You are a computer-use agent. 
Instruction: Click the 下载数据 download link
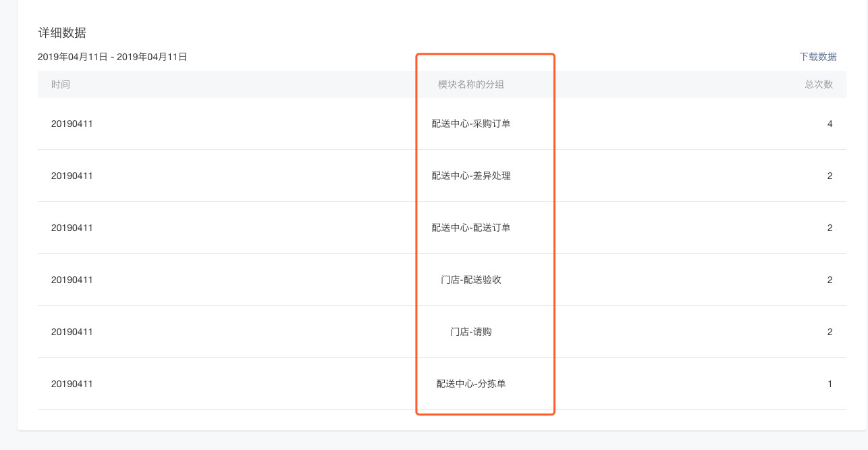(817, 57)
